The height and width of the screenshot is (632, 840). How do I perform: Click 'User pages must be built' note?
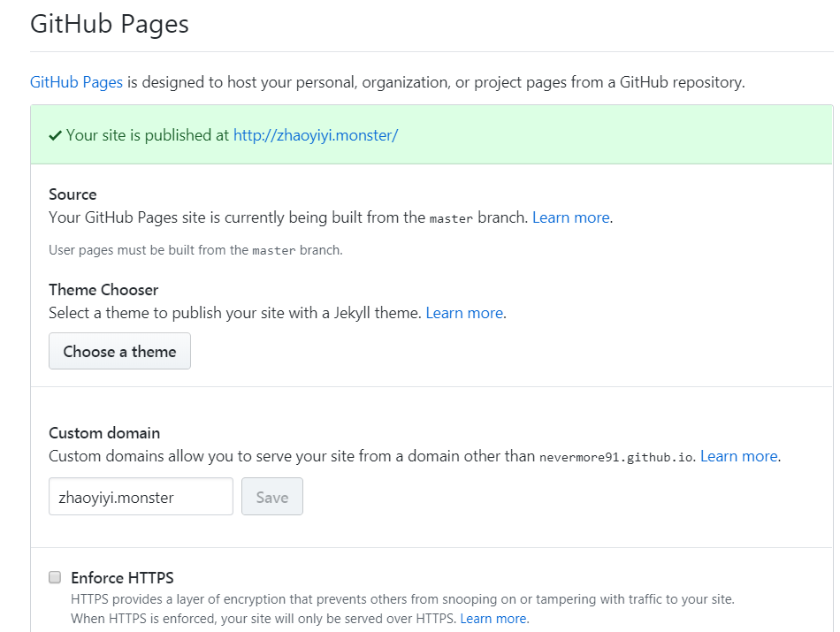point(195,250)
